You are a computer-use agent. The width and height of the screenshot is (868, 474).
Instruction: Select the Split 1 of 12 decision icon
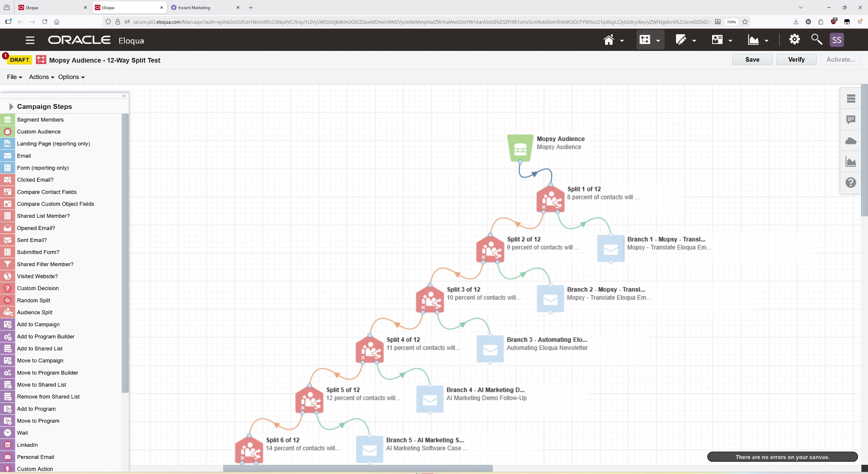click(x=550, y=199)
